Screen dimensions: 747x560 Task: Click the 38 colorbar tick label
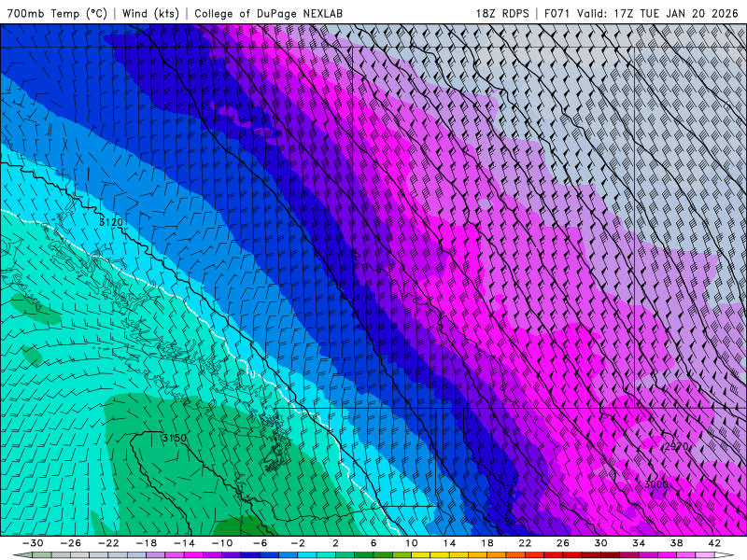(676, 543)
